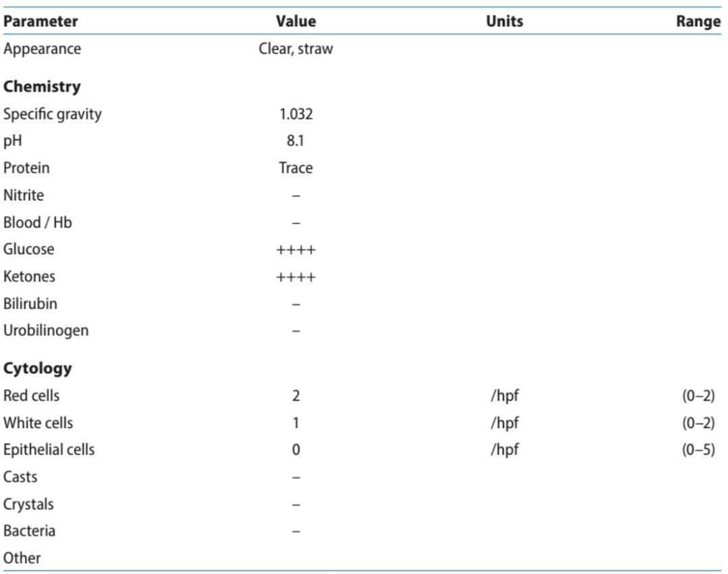The image size is (728, 574).
Task: Click the Units column header
Action: click(504, 21)
